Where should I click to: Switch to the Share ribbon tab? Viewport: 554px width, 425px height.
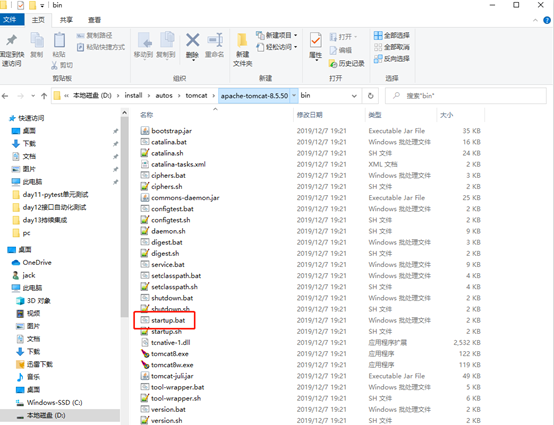click(x=66, y=20)
